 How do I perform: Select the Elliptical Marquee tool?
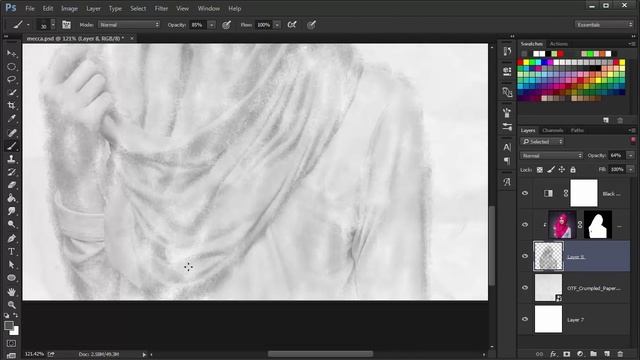[11, 67]
